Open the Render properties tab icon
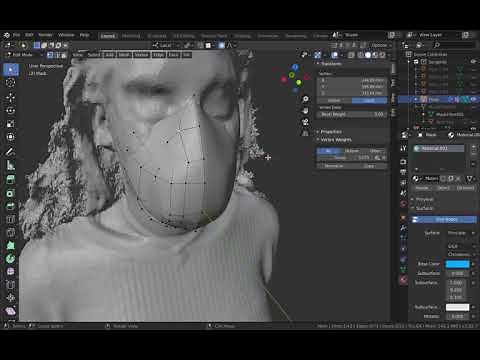 pos(403,162)
